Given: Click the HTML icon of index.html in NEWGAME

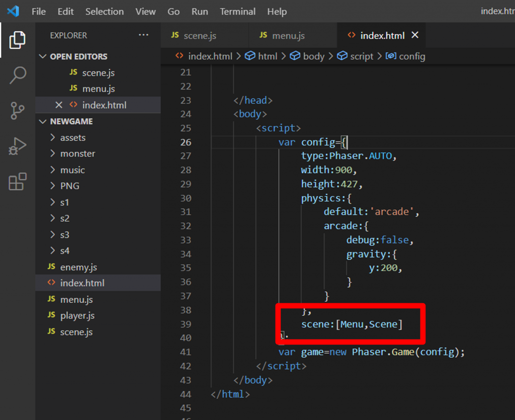Looking at the screenshot, I should [52, 283].
